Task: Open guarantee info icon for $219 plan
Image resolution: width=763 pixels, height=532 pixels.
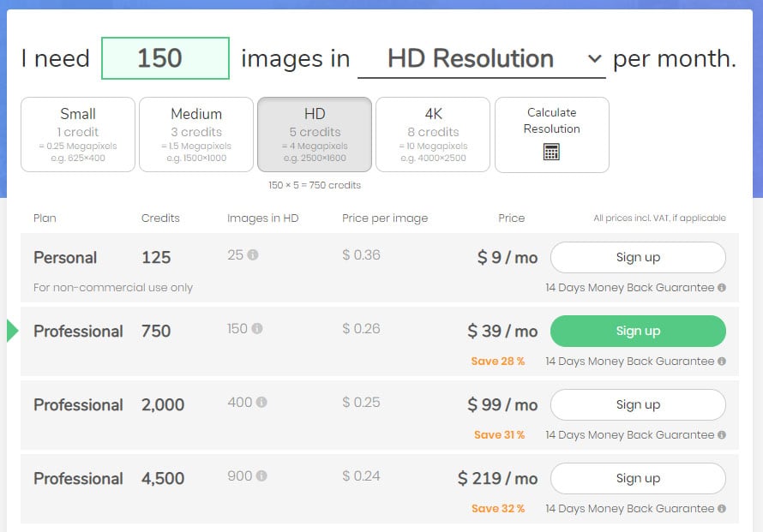Action: pyautogui.click(x=722, y=509)
